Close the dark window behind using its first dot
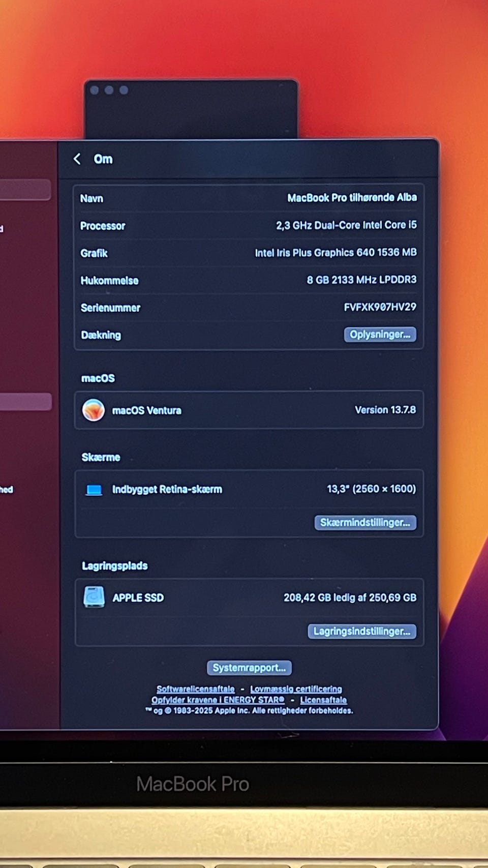Image resolution: width=488 pixels, height=868 pixels. [x=94, y=90]
